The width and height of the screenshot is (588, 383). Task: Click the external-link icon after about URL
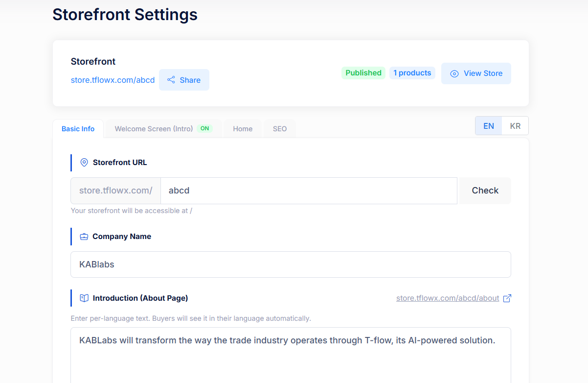507,298
